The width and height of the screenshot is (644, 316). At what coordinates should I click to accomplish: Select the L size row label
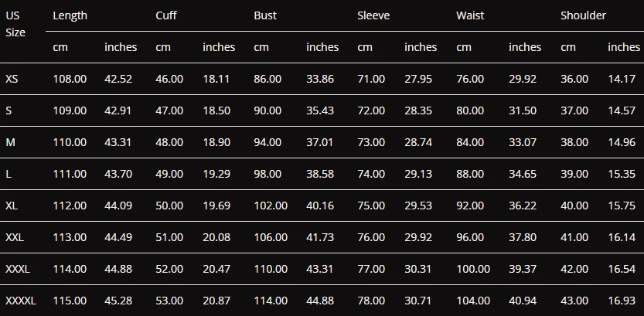tap(9, 174)
